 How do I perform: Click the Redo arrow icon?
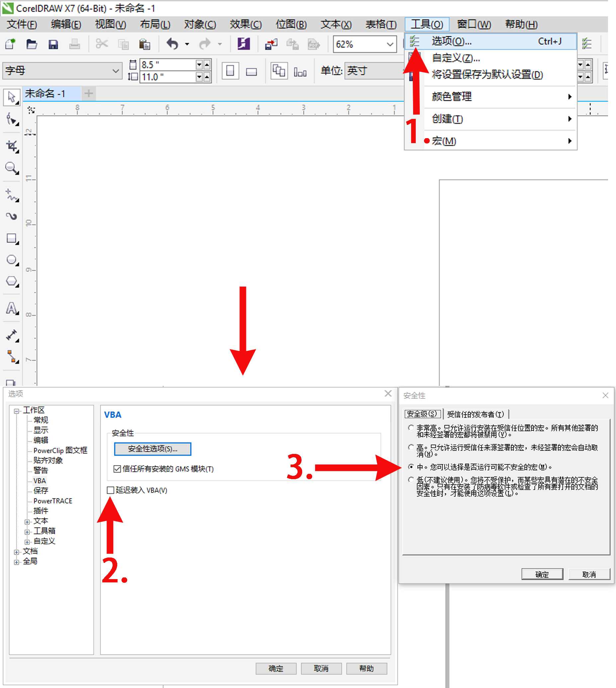[205, 44]
